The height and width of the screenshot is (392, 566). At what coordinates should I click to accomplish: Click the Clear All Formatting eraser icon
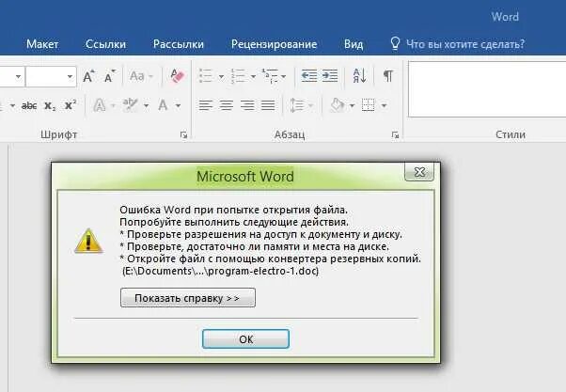coord(178,76)
